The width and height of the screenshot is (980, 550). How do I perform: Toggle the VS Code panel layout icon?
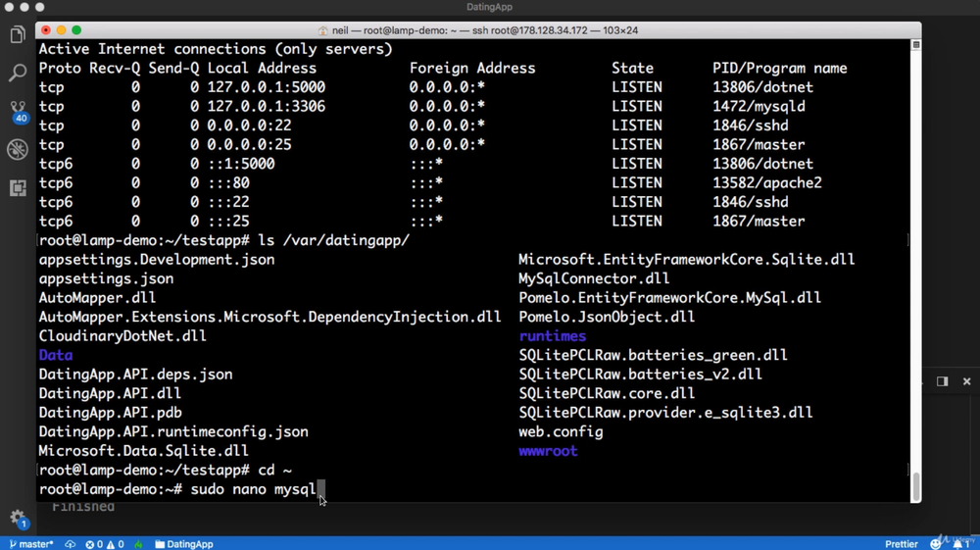click(x=942, y=381)
